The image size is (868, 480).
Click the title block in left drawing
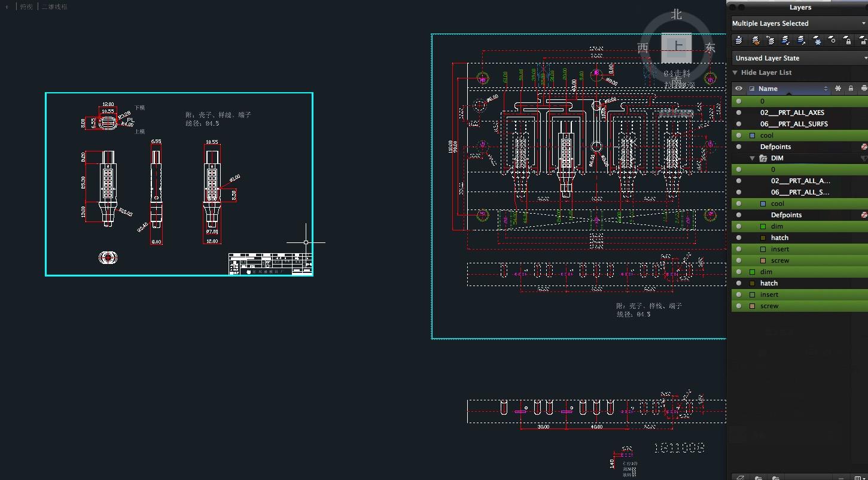point(270,263)
